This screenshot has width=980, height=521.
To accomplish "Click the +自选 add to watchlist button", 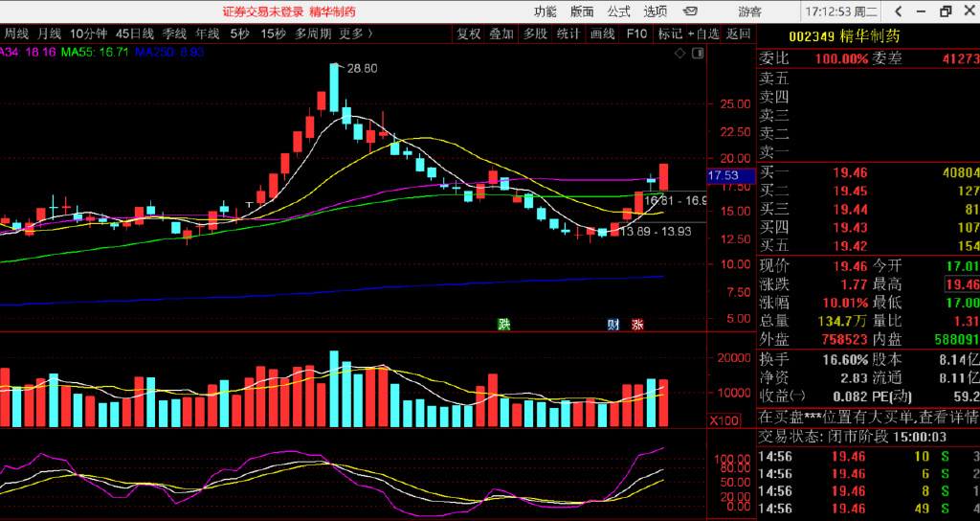I will click(x=703, y=34).
